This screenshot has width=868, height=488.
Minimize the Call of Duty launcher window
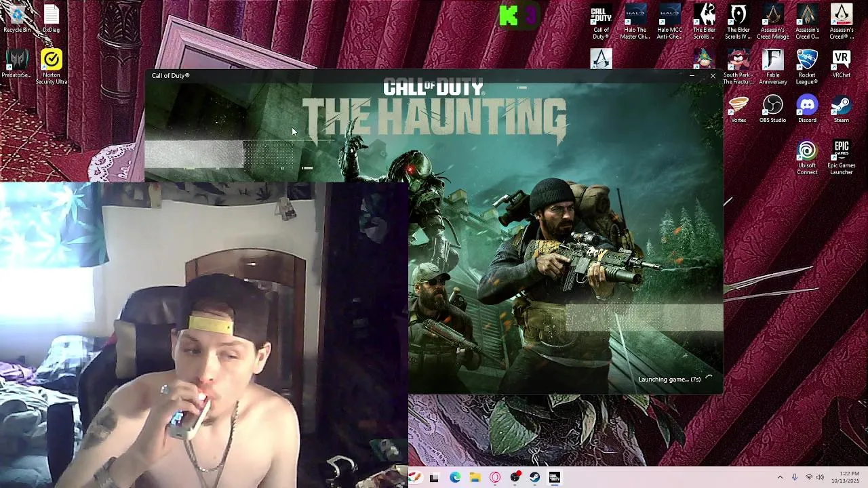coord(692,76)
